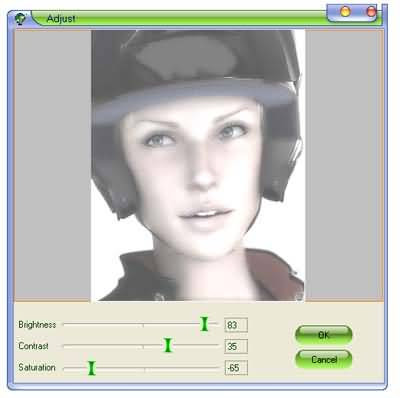400x398 pixels.
Task: Click the app icon in the Adjust title bar
Action: 21,19
